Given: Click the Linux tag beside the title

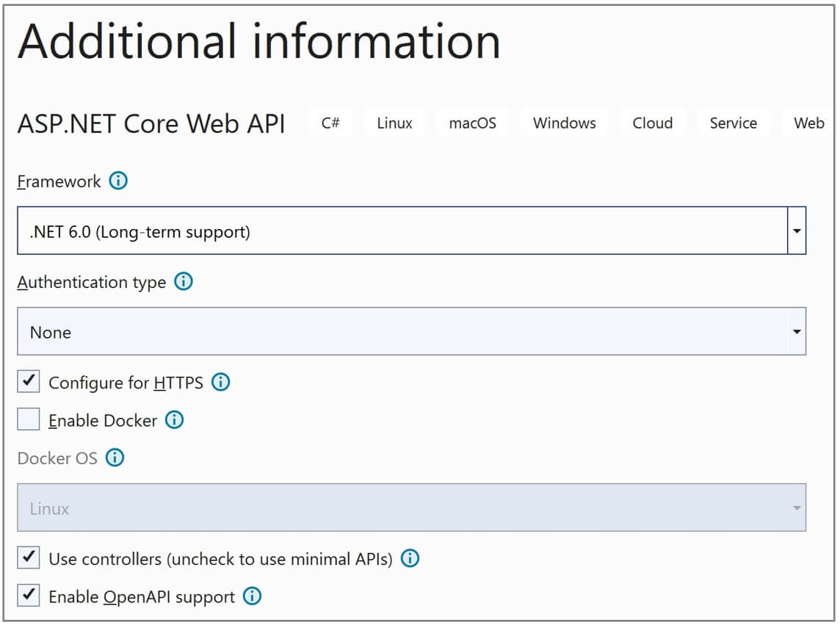Looking at the screenshot, I should click(394, 123).
